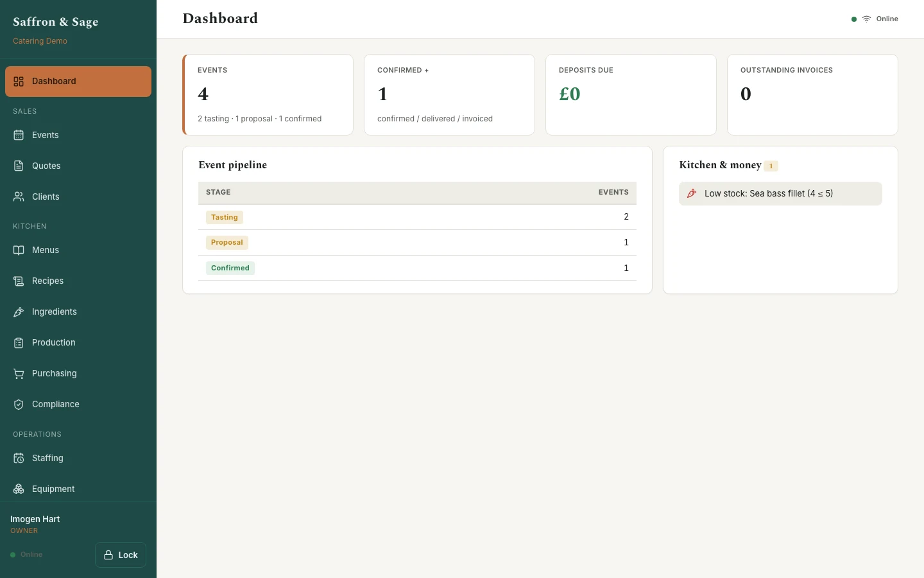Click 'confirmed / delivered / invoiced' text
The width and height of the screenshot is (924, 578).
coord(435,119)
